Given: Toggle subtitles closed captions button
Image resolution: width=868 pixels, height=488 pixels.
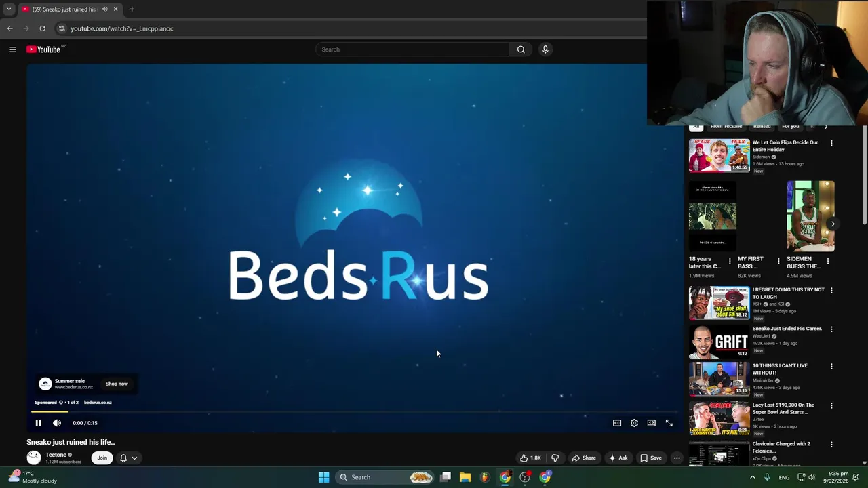Looking at the screenshot, I should [617, 423].
